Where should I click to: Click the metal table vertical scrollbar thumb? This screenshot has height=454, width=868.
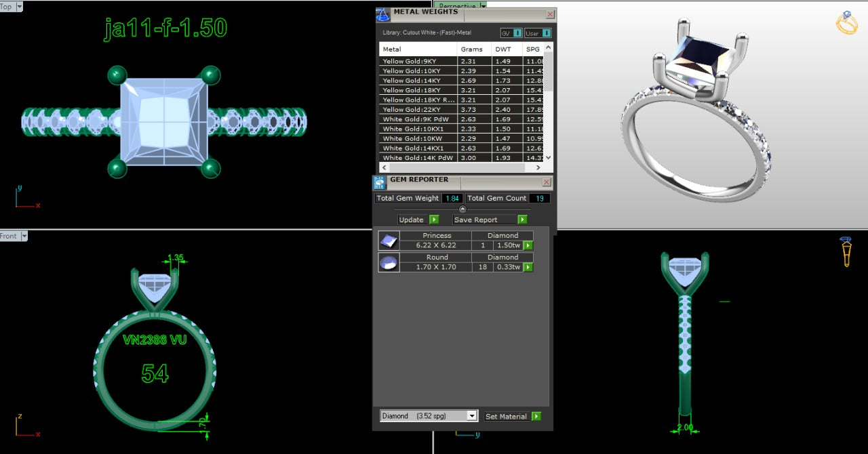click(549, 72)
